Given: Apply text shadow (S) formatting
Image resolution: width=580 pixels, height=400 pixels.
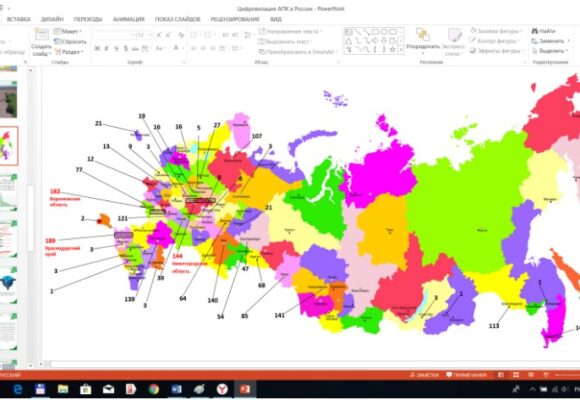Looking at the screenshot, I should point(126,48).
